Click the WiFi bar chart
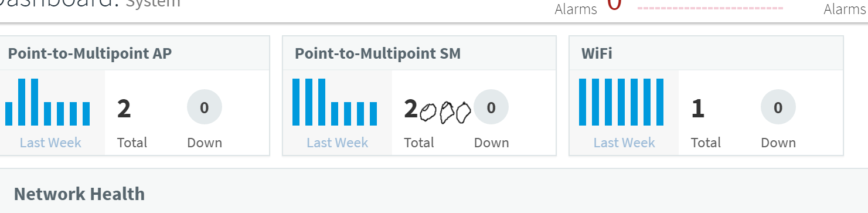The height and width of the screenshot is (213, 868). tap(621, 102)
